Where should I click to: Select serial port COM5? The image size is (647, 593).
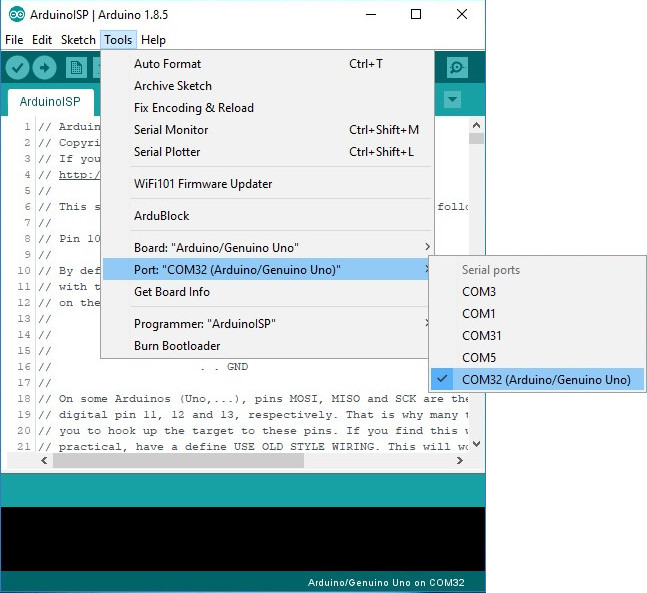point(537,357)
